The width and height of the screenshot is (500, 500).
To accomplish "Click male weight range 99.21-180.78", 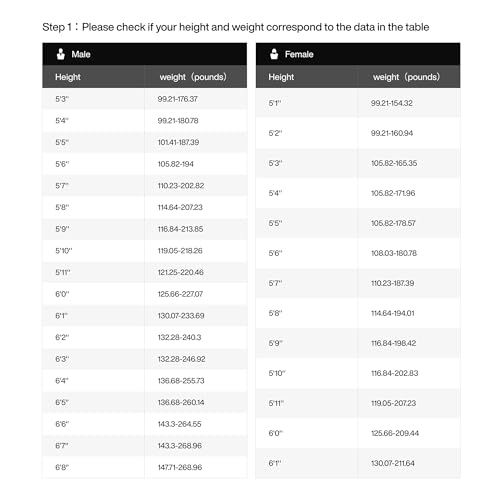I will tap(178, 121).
